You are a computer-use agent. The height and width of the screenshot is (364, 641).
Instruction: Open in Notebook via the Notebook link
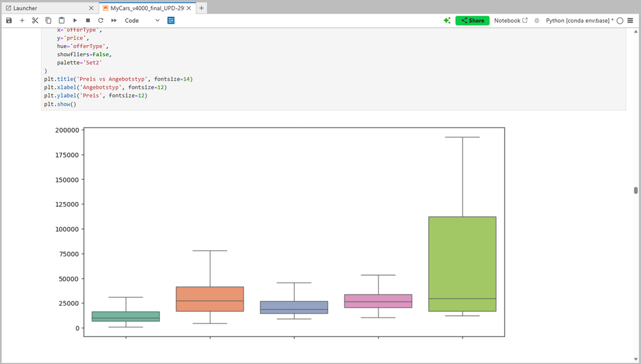pyautogui.click(x=511, y=21)
